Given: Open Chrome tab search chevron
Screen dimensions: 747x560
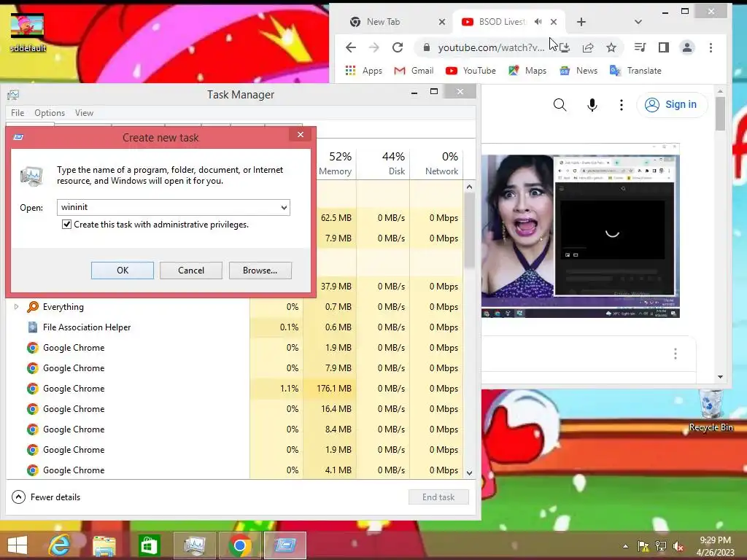Looking at the screenshot, I should (x=638, y=22).
